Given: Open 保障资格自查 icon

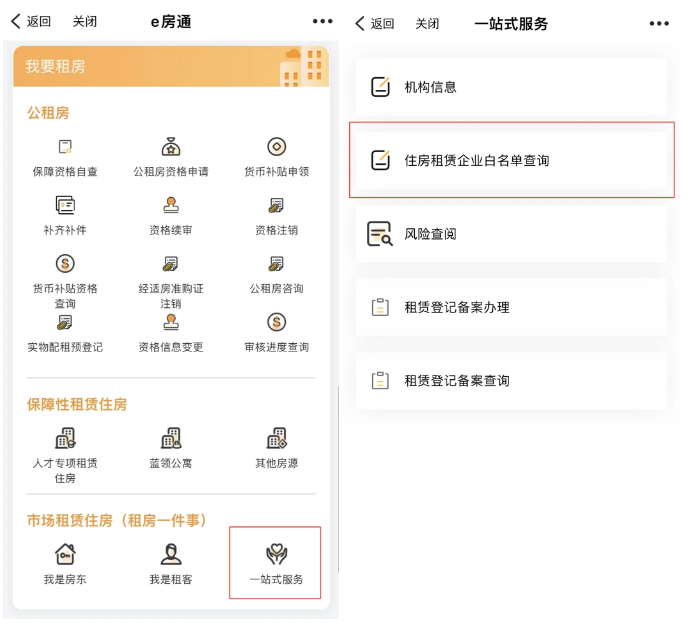Looking at the screenshot, I should pyautogui.click(x=65, y=148).
